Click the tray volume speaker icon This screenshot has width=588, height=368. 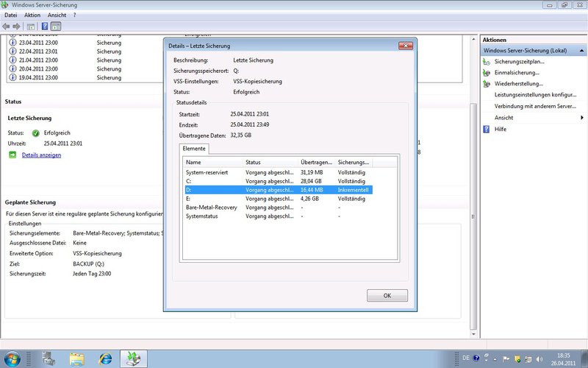pos(539,359)
